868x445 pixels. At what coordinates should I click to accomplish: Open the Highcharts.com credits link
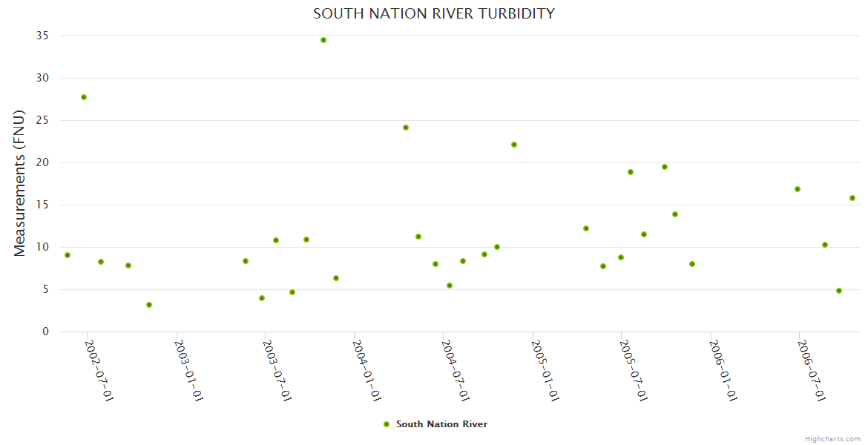[x=832, y=438]
